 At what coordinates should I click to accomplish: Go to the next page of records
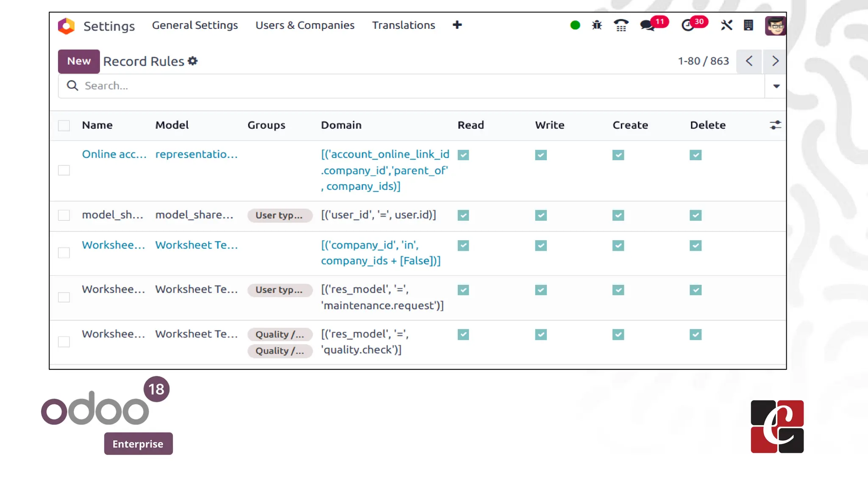[x=775, y=61]
